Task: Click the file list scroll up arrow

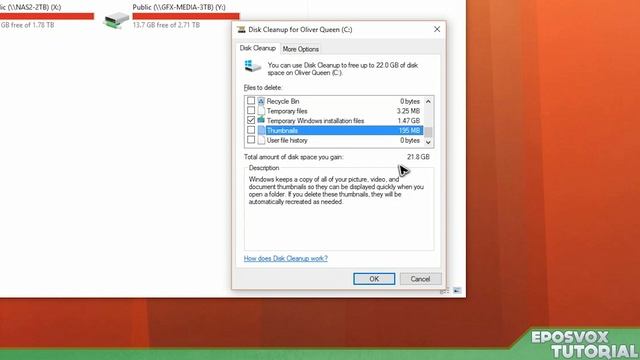Action: [x=428, y=101]
